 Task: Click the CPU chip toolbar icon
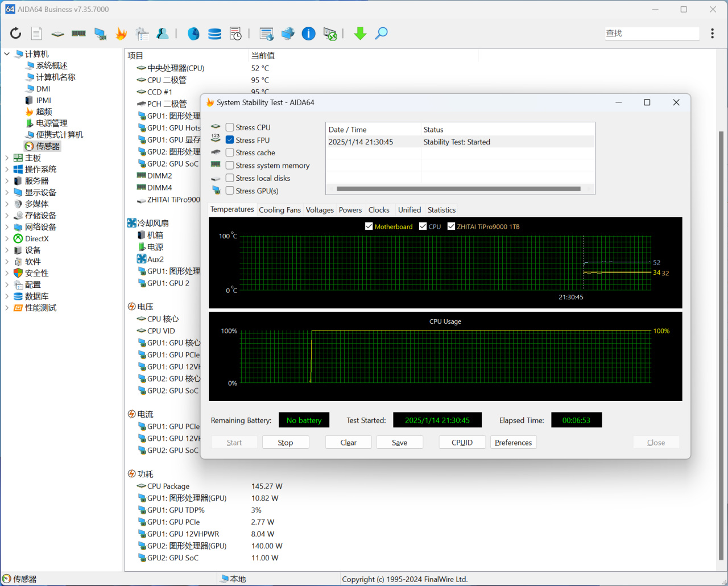57,34
